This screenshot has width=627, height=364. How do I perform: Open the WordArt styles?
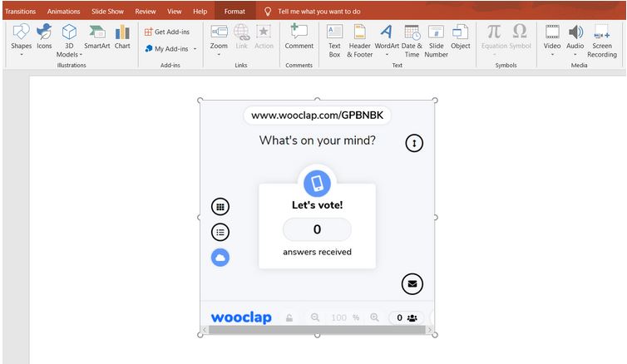(x=387, y=39)
